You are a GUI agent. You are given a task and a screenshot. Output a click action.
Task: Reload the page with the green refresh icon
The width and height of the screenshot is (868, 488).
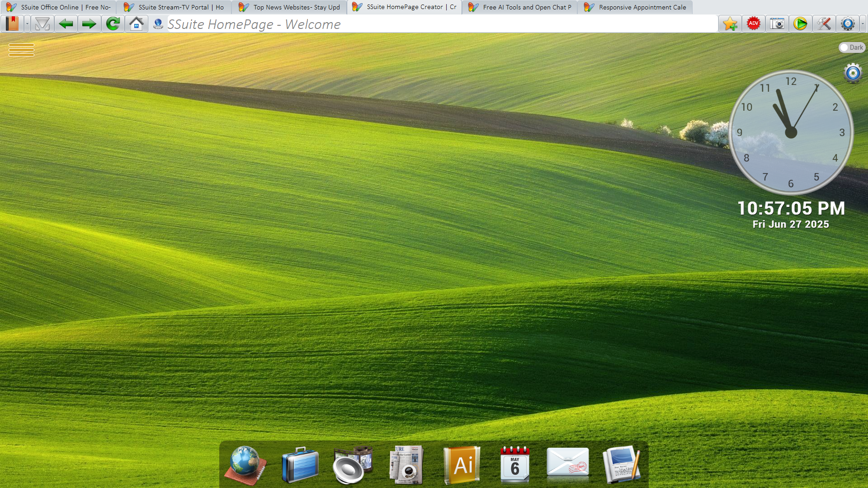(113, 23)
